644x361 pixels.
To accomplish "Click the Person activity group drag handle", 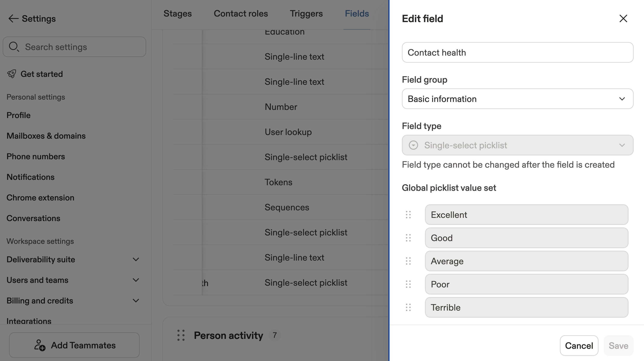I will click(x=181, y=335).
